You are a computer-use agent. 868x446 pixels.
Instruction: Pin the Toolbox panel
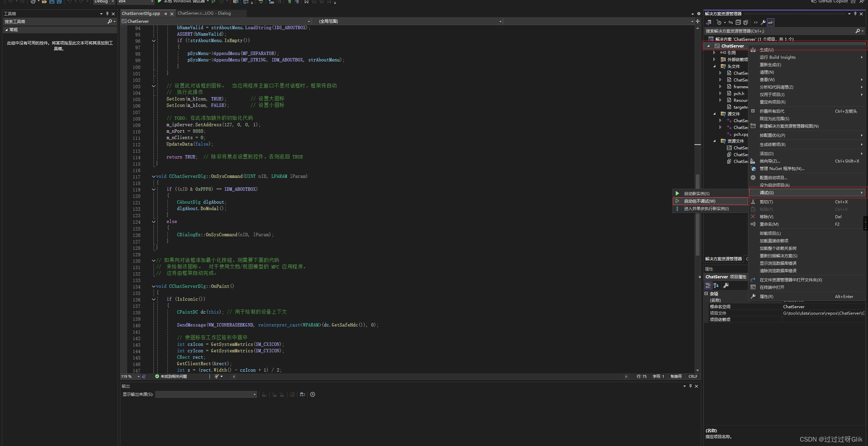(x=107, y=14)
